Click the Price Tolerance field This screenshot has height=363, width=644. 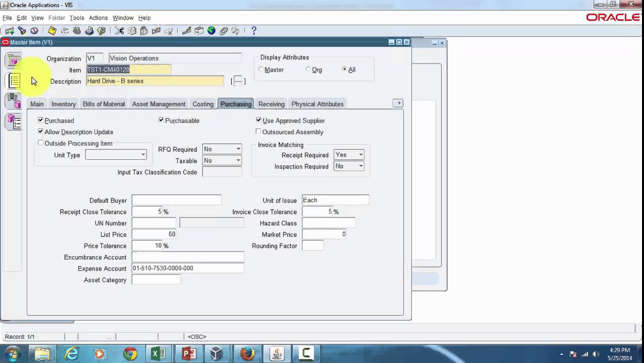[147, 246]
